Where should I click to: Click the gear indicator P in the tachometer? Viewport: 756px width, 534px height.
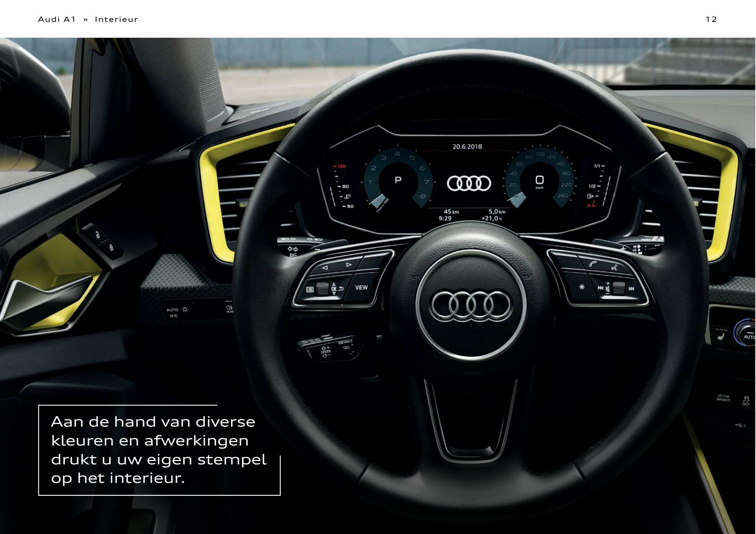(x=398, y=180)
